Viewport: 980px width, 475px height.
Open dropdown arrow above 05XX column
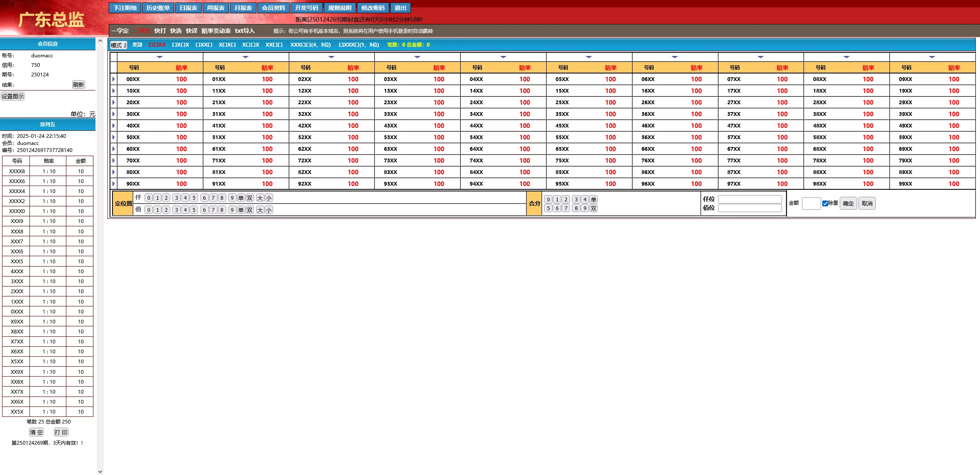coord(589,57)
